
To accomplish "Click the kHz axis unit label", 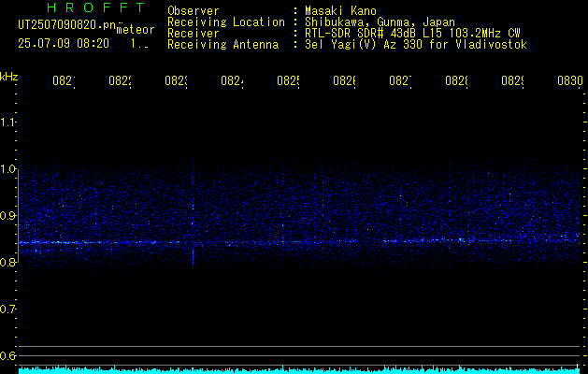I will 8,77.
